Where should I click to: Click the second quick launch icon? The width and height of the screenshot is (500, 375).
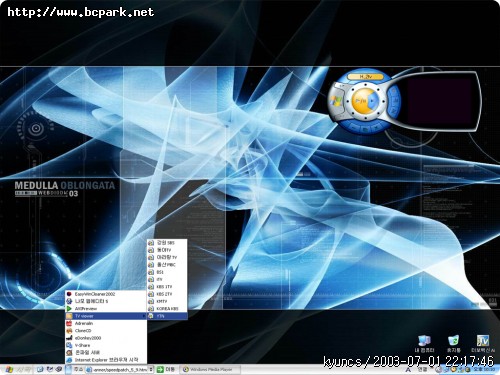(50, 369)
